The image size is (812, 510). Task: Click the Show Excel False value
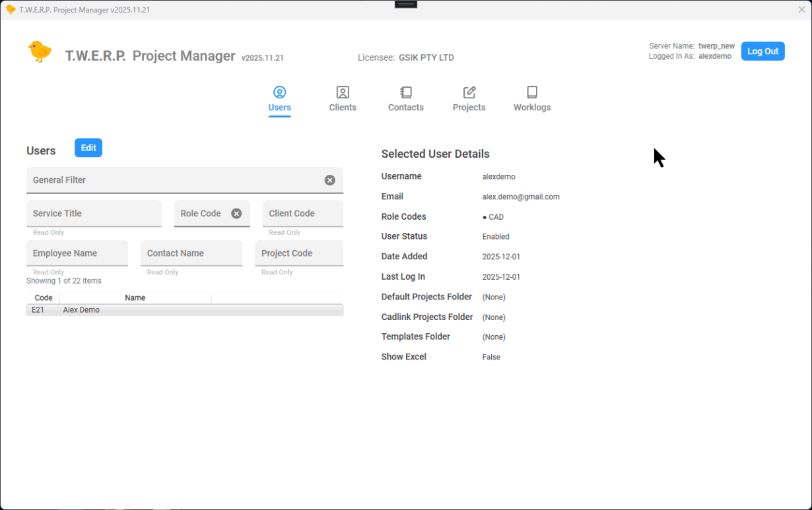491,357
